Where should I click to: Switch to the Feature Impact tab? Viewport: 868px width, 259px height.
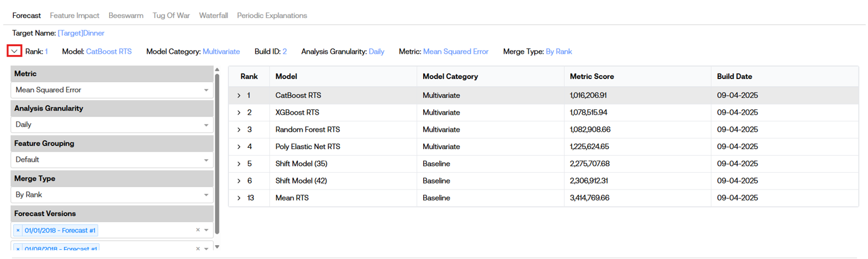(x=75, y=16)
